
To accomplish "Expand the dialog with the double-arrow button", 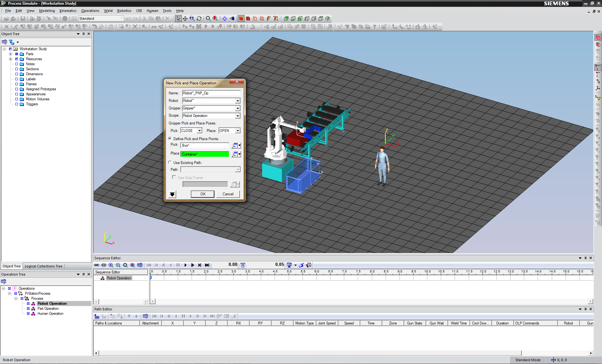I will (x=172, y=194).
